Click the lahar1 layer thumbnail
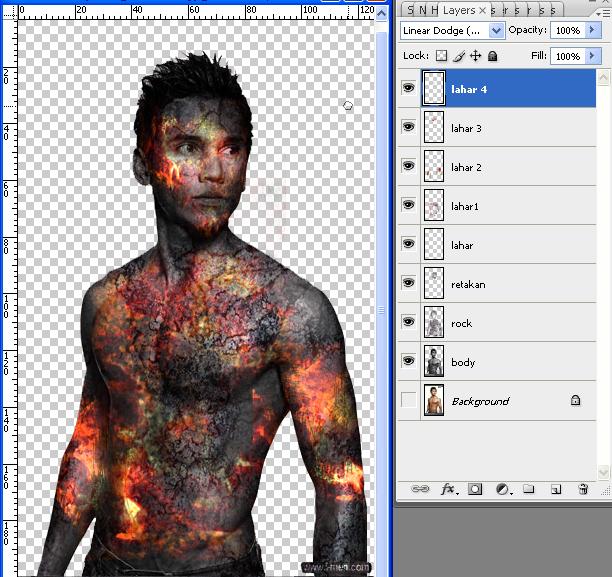The image size is (612, 577). pos(434,205)
